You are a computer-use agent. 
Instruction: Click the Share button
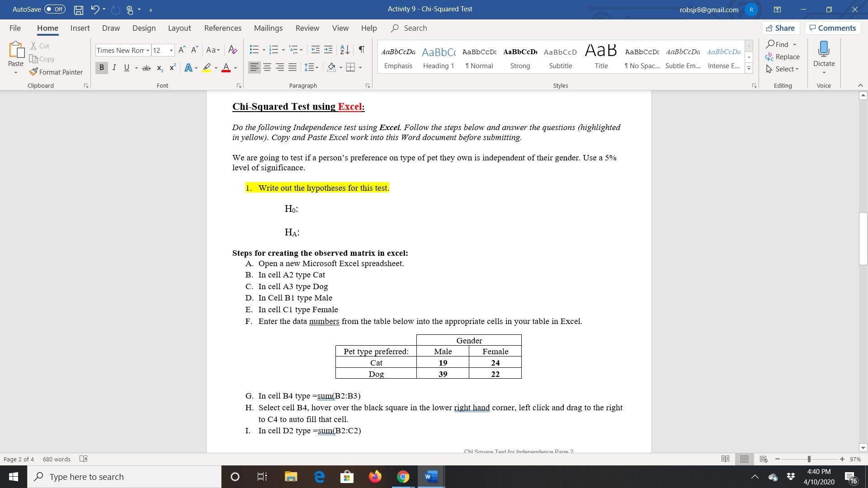tap(781, 28)
